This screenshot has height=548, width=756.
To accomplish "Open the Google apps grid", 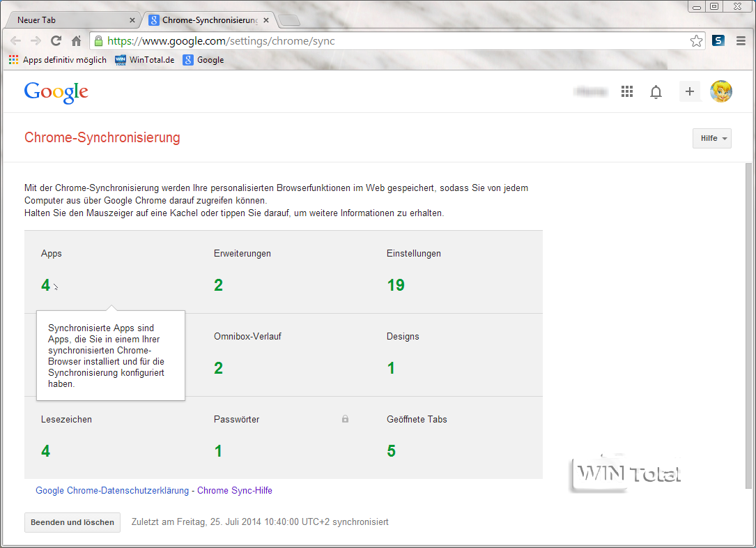I will pos(627,91).
